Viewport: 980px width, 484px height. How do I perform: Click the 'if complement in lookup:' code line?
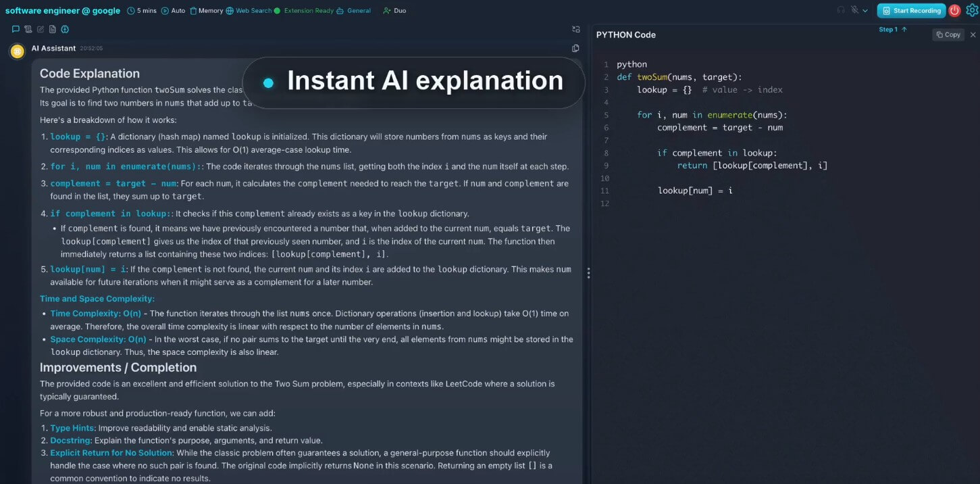(x=717, y=153)
